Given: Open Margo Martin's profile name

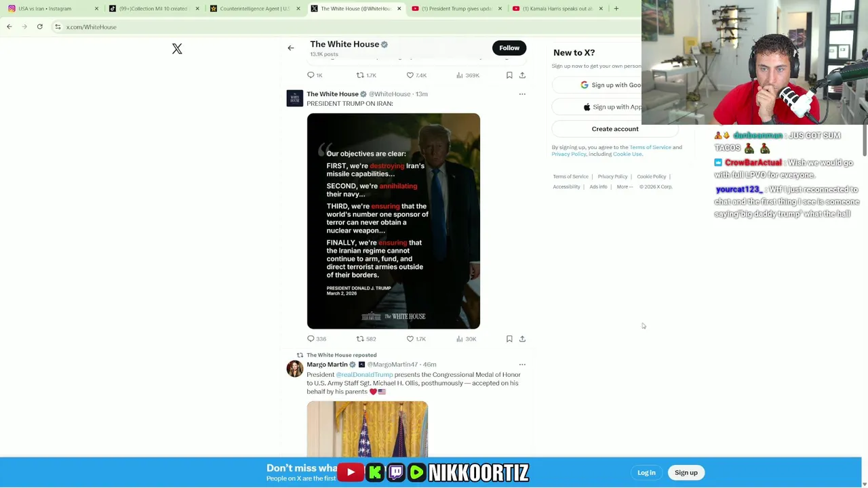Looking at the screenshot, I should [x=327, y=365].
